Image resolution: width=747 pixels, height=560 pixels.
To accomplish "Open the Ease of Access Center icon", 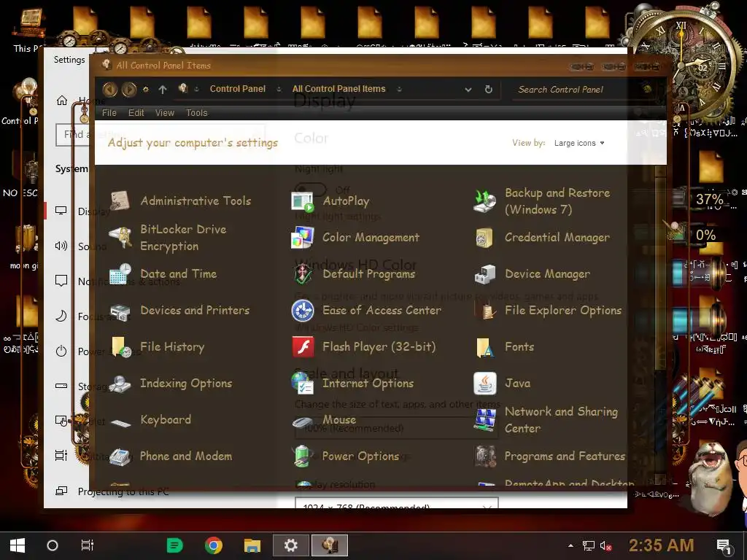I will tap(303, 311).
